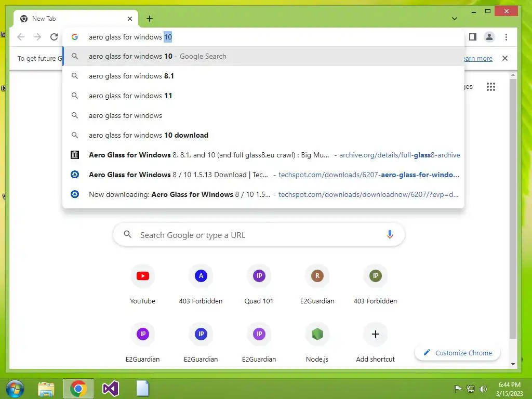The width and height of the screenshot is (532, 399).
Task: Select suggestion aero glass for windows 11
Action: coord(263,96)
